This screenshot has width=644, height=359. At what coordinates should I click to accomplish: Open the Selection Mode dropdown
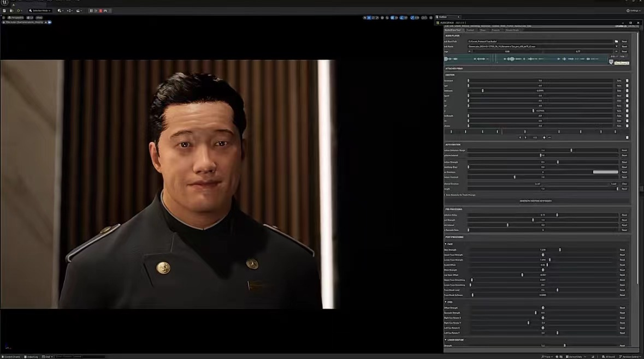point(40,10)
